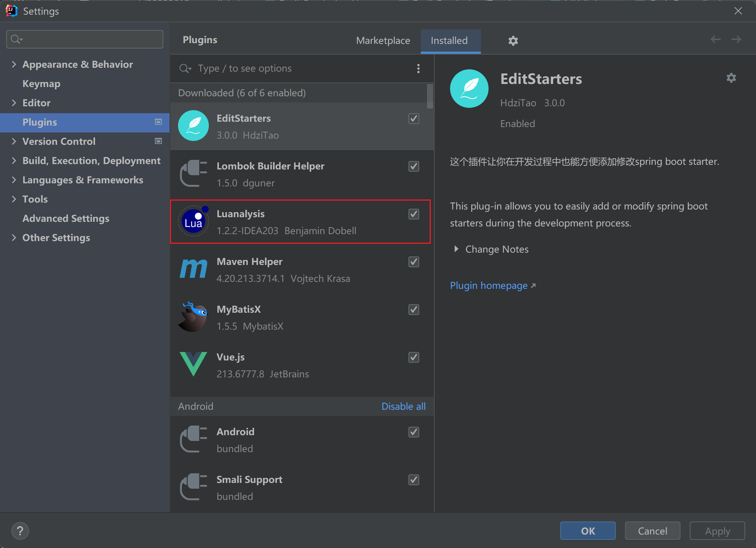Viewport: 756px width, 548px height.
Task: Navigate forward with the right arrow
Action: 736,39
